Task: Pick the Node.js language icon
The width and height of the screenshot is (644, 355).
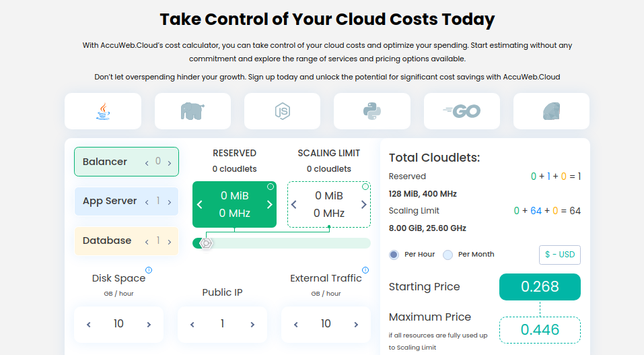Action: pos(282,111)
